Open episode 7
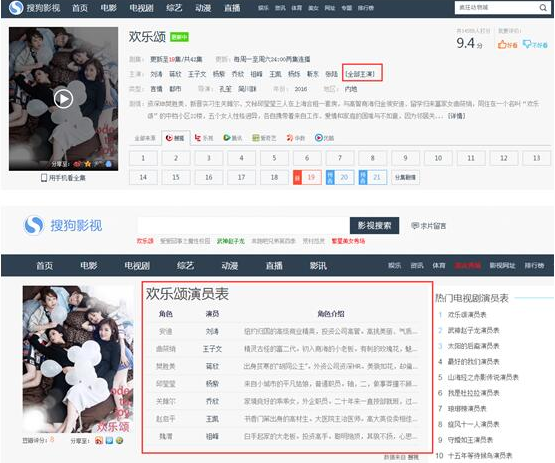 pos(340,158)
